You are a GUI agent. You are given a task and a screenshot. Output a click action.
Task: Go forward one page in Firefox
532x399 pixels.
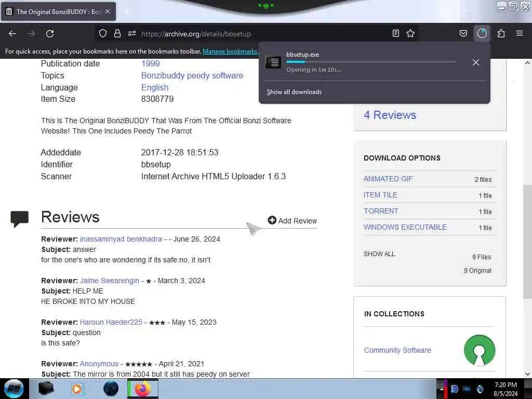click(x=31, y=34)
